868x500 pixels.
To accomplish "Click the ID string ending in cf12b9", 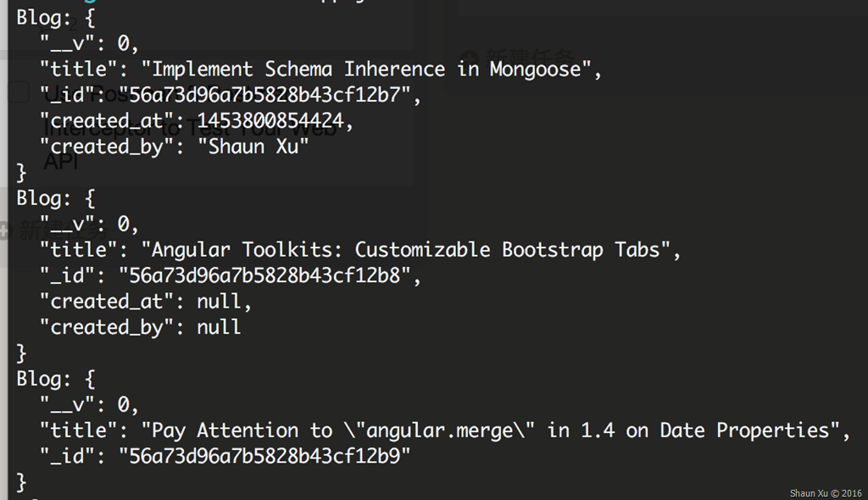I will point(264,456).
